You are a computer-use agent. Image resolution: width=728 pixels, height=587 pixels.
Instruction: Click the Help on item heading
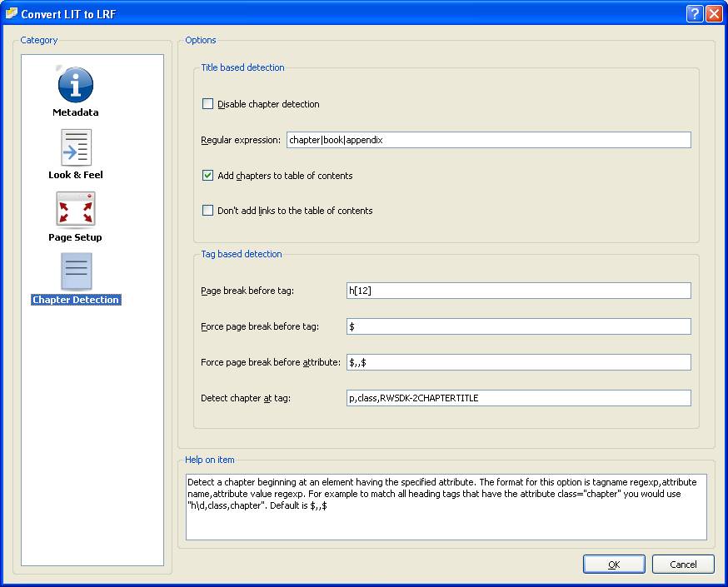[x=209, y=460]
